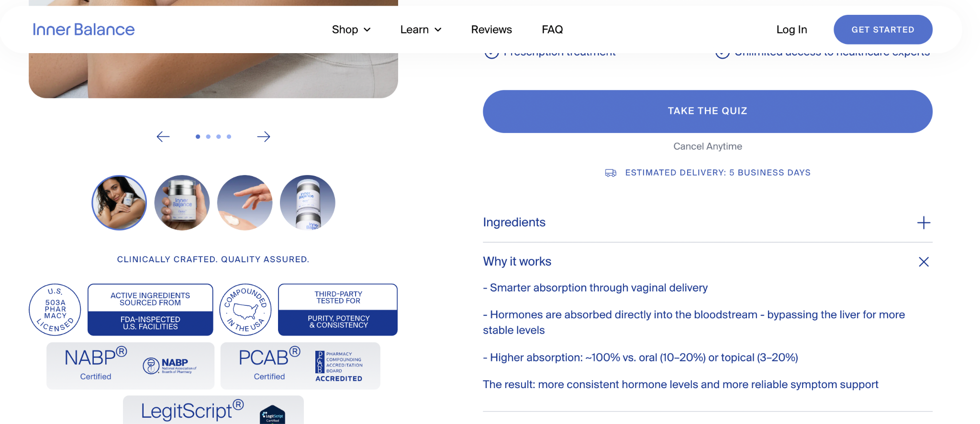980x424 pixels.
Task: Show the next product image
Action: click(x=264, y=136)
